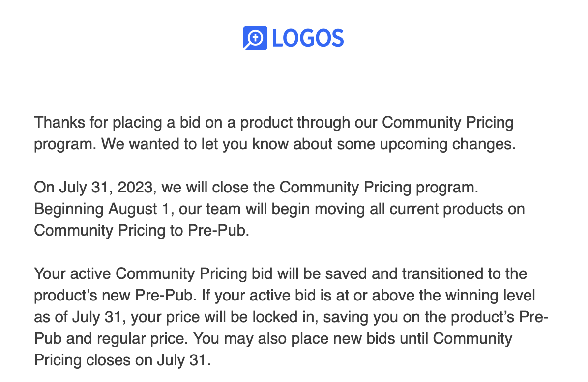The image size is (588, 382).
Task: Click 'we will close the' phrase
Action: [x=218, y=187]
